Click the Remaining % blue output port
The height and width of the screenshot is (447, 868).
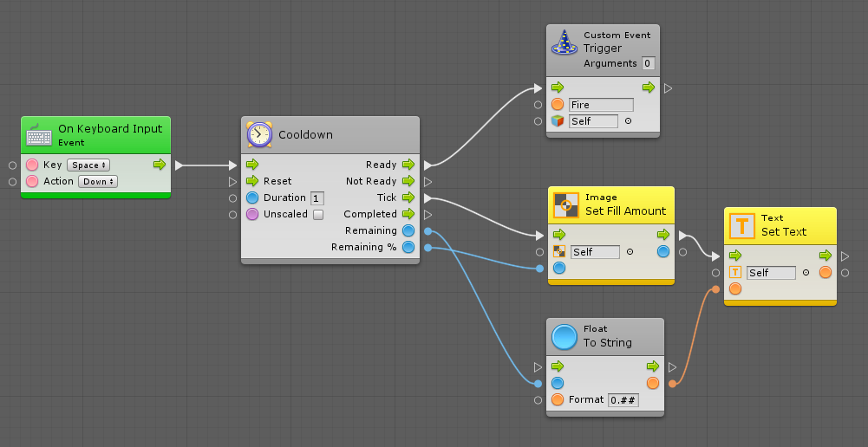(x=408, y=248)
